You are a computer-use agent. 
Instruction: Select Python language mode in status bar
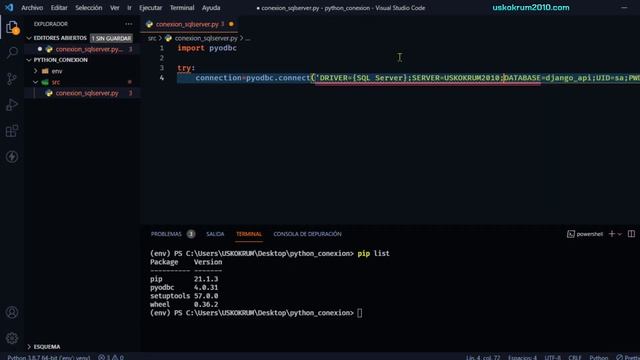point(599,357)
